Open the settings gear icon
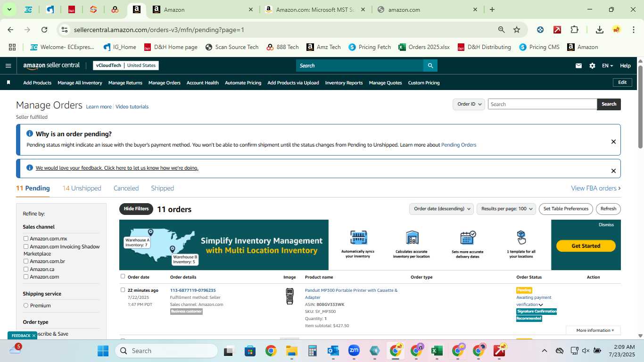This screenshot has width=644, height=362. point(592,66)
